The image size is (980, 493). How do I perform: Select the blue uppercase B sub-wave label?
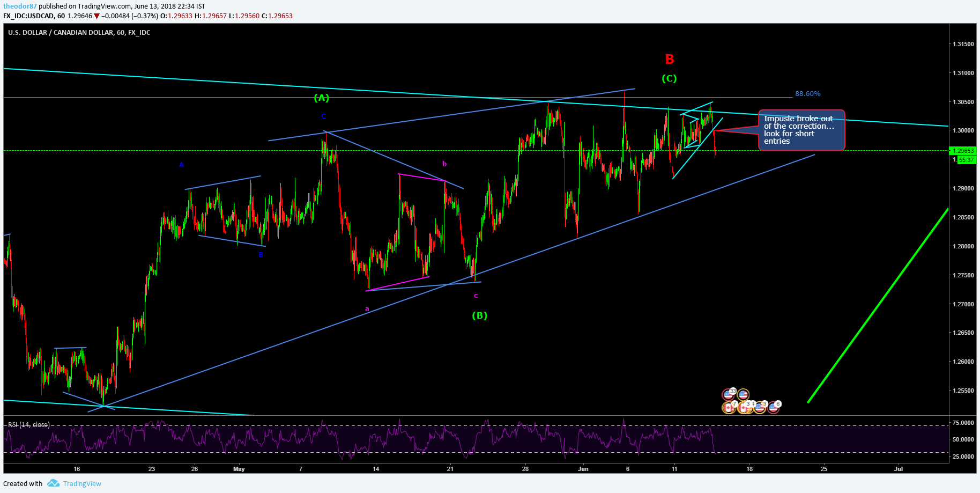[x=261, y=255]
